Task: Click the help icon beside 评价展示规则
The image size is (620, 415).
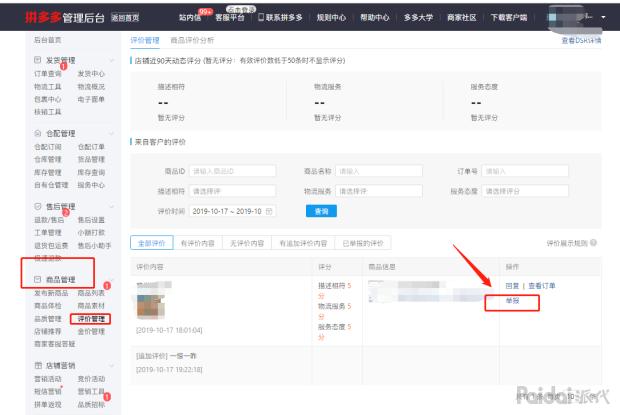Action: 603,243
